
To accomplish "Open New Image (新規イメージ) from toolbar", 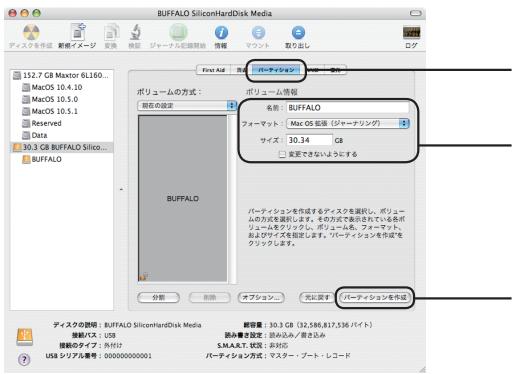I will tap(77, 32).
